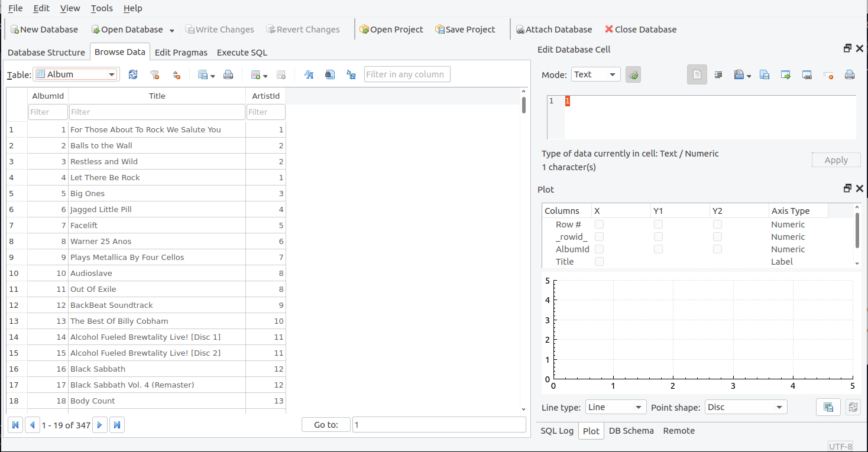Check X axis box for Title

pyautogui.click(x=599, y=262)
